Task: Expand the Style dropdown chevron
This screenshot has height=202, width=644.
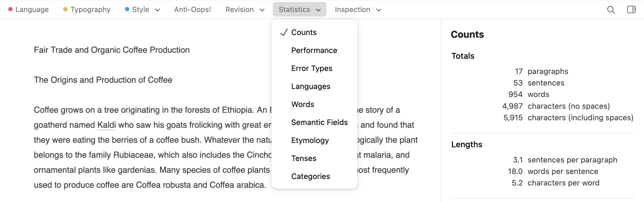Action: (157, 10)
